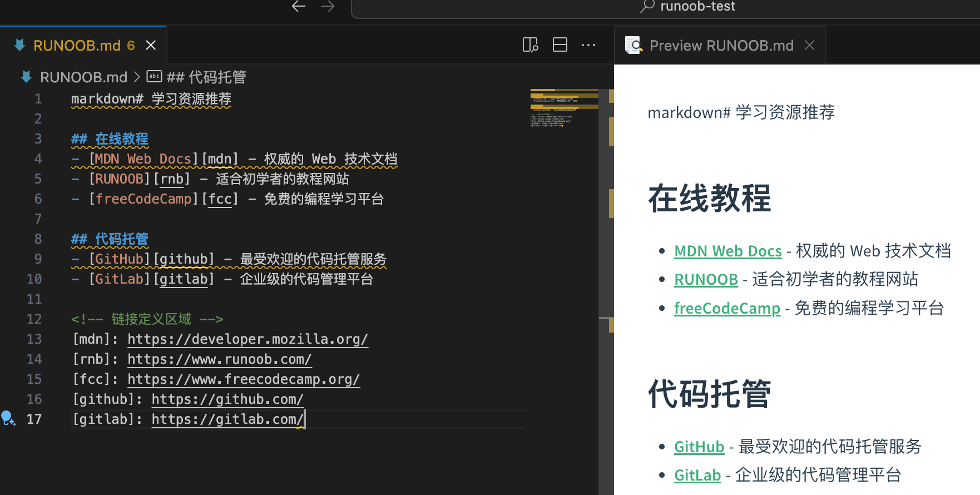Click the split editor icon
Screen dimensions: 980x495
560,45
